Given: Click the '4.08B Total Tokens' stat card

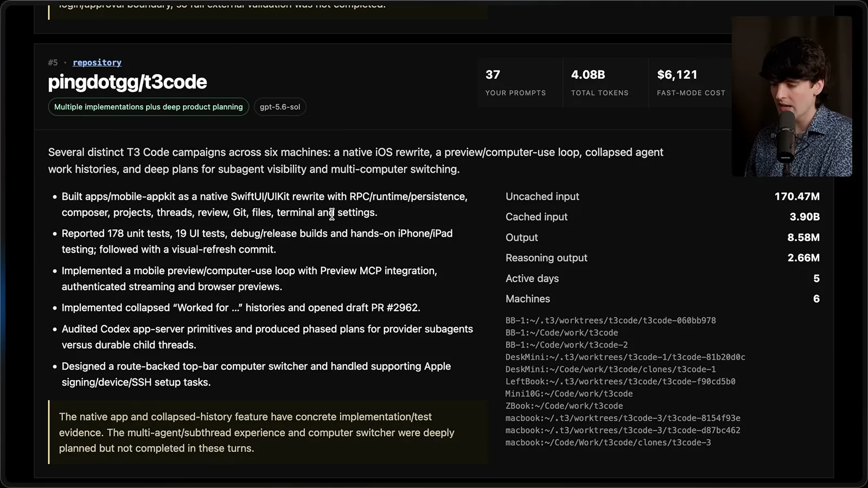Looking at the screenshot, I should (605, 82).
